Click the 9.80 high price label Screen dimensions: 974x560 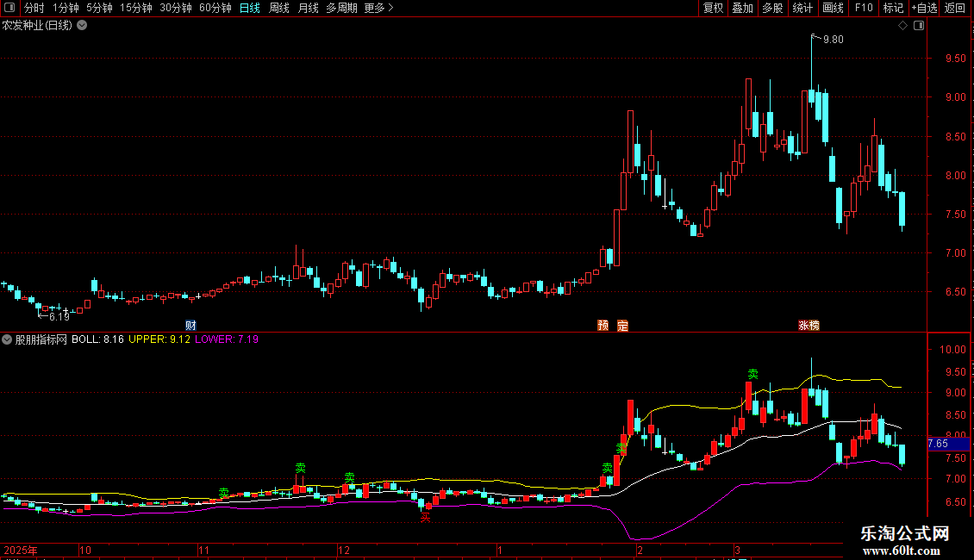pos(833,40)
